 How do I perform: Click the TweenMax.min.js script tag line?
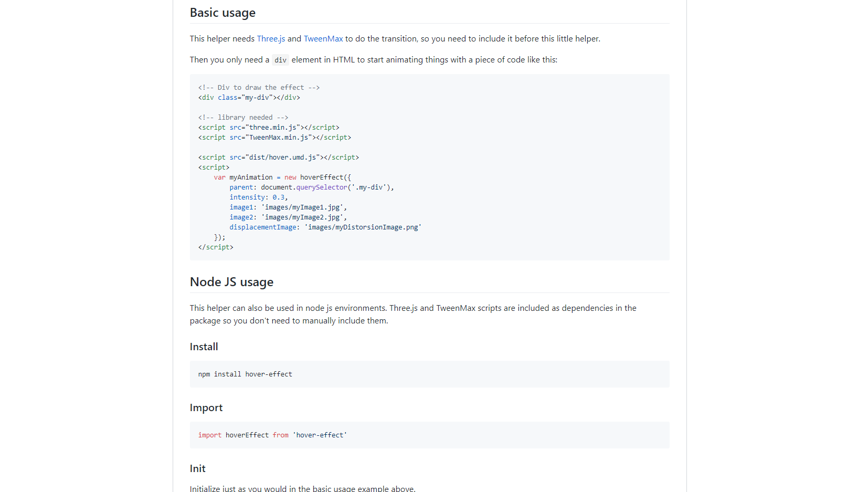click(274, 138)
